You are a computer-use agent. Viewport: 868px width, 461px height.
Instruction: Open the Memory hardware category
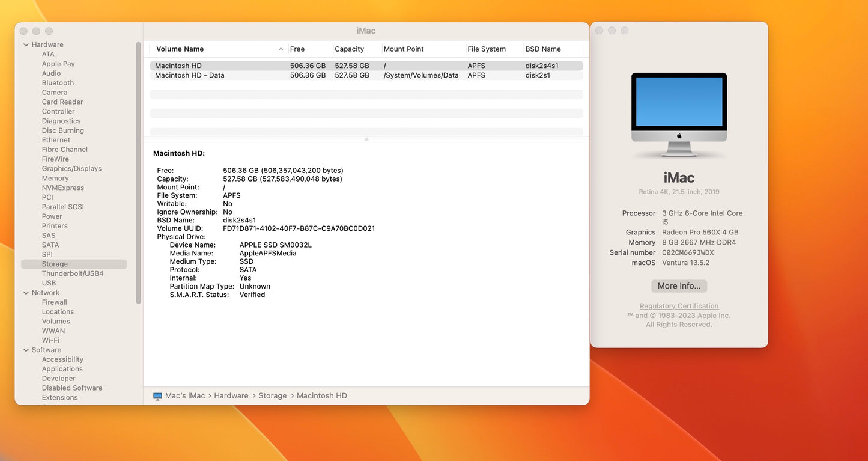[55, 179]
